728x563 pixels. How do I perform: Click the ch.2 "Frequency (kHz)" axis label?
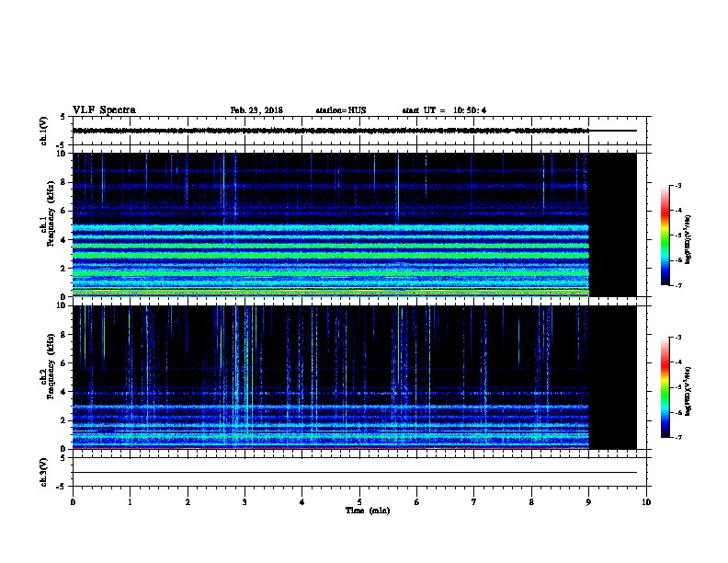tap(51, 366)
